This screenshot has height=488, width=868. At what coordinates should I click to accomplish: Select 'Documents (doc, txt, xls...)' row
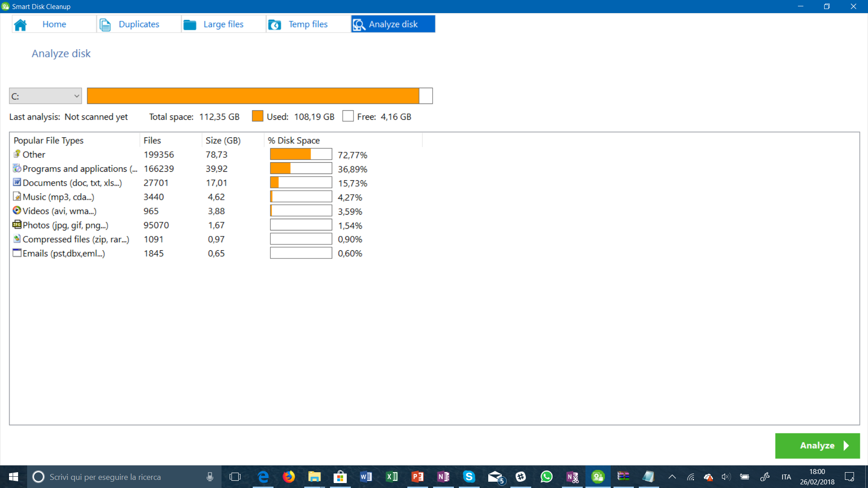pos(72,183)
